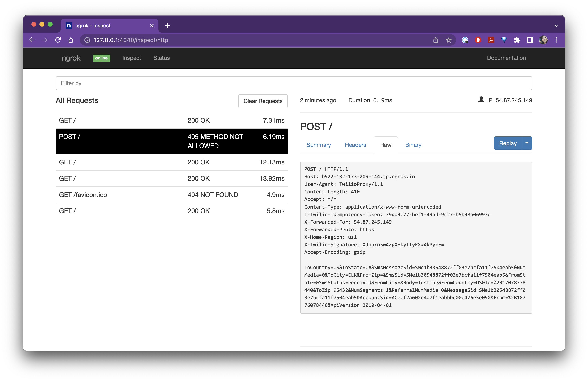The width and height of the screenshot is (588, 381).
Task: Click the Extensions puzzle piece icon
Action: point(517,40)
